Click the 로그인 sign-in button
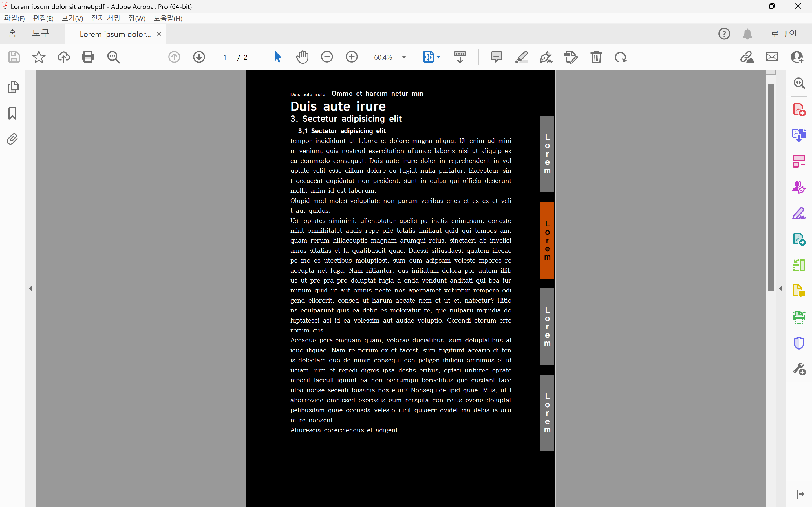The height and width of the screenshot is (507, 812). 783,34
